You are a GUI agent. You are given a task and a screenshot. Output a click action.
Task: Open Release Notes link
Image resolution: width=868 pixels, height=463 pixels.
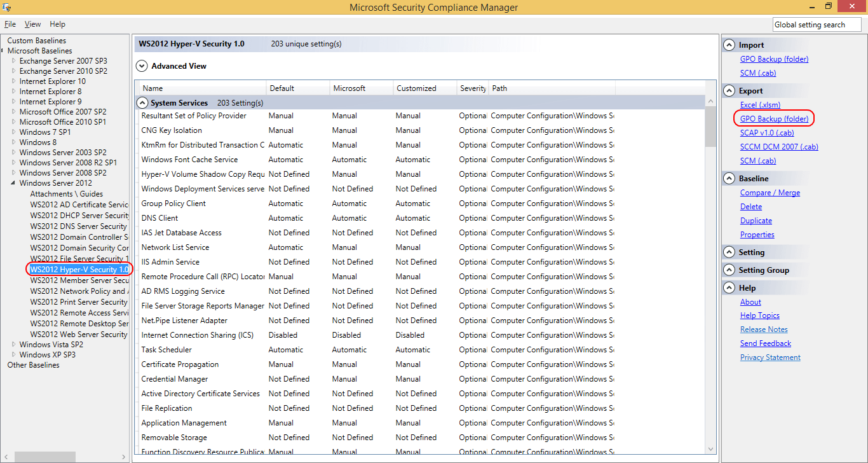pyautogui.click(x=764, y=329)
